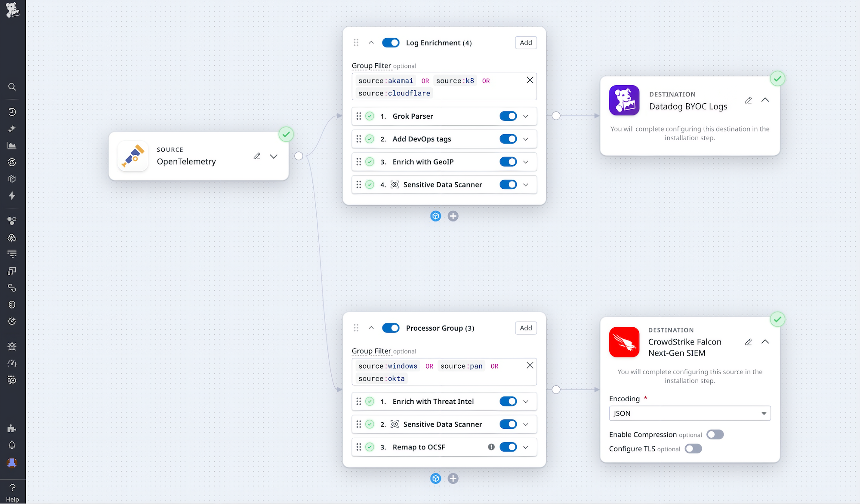This screenshot has height=504, width=860.
Task: Select the Watchdog icon in the sidebar
Action: point(12,129)
